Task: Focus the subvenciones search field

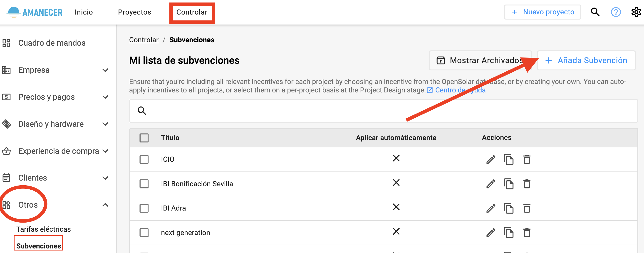Action: click(x=384, y=111)
